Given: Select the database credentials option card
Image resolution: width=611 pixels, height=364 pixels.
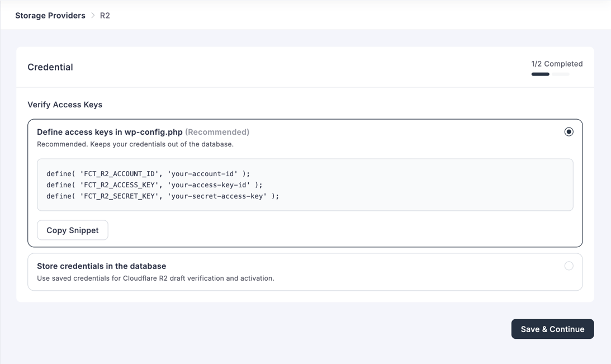Looking at the screenshot, I should 305,272.
